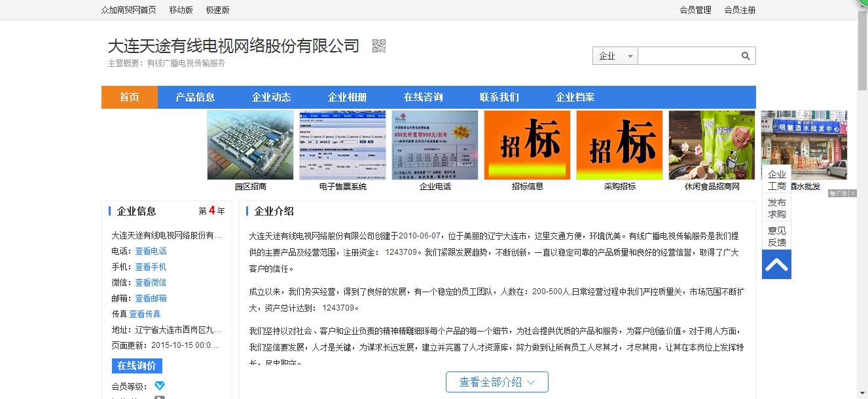Click the search text input field
Image resolution: width=868 pixels, height=399 pixels.
(689, 56)
